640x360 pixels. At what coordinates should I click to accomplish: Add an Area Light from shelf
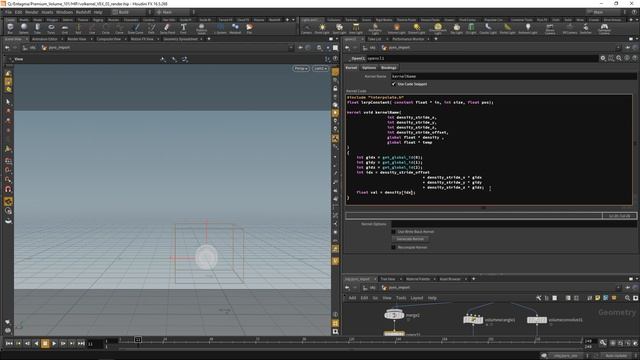pyautogui.click(x=356, y=29)
